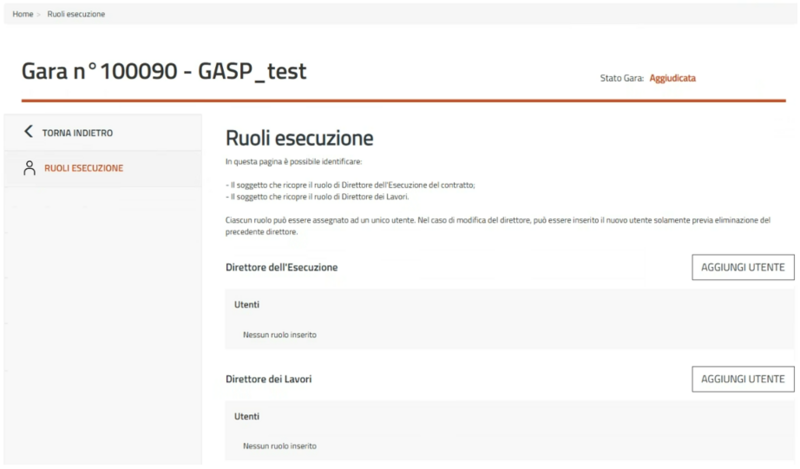Viewport: 800px width, 469px height.
Task: Click the Stato Gara label
Action: coord(621,78)
